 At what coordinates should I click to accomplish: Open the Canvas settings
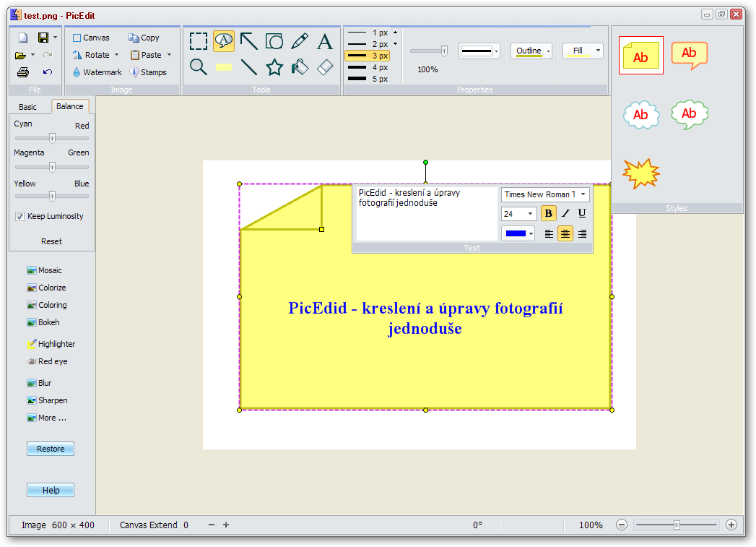click(91, 38)
